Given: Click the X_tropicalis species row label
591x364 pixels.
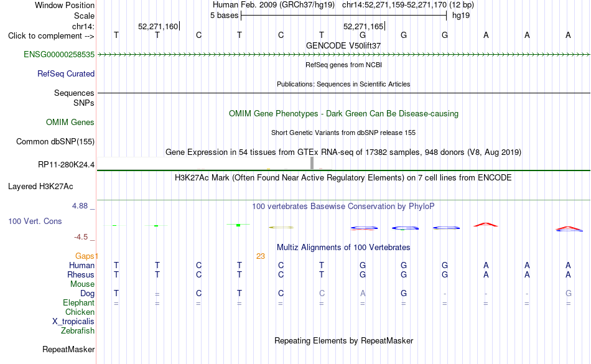Looking at the screenshot, I should pos(73,322).
